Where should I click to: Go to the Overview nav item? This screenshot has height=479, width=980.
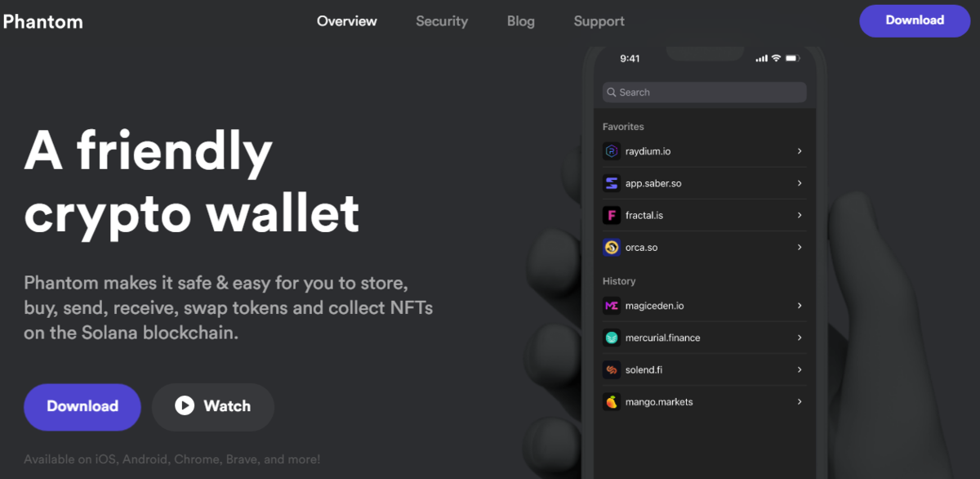click(347, 21)
